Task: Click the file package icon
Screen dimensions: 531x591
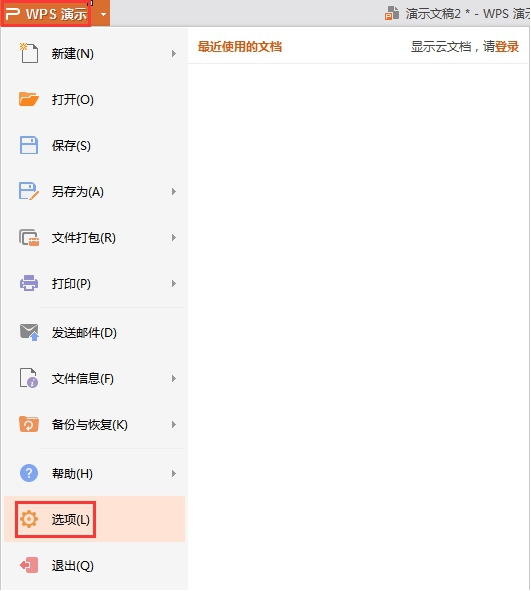Action: [x=29, y=237]
